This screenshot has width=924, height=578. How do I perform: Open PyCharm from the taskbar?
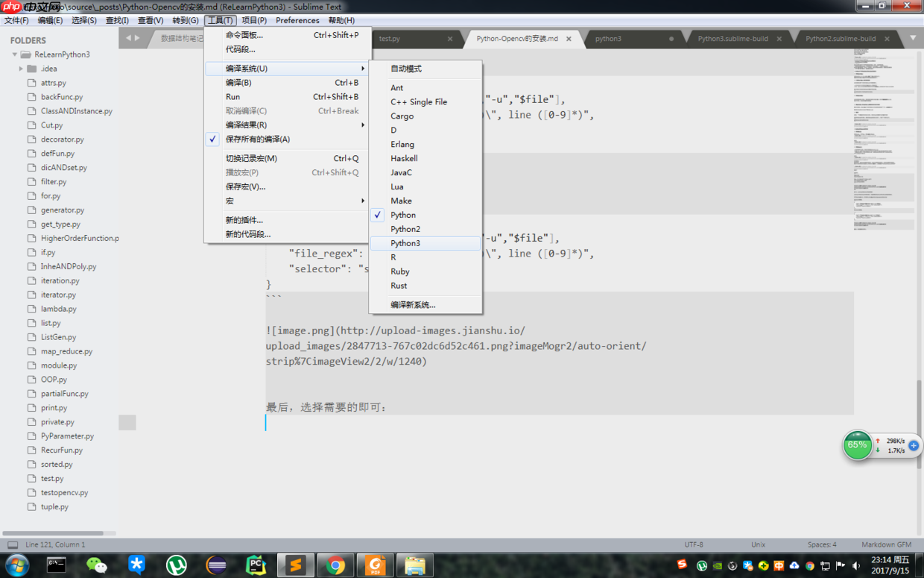coord(256,565)
